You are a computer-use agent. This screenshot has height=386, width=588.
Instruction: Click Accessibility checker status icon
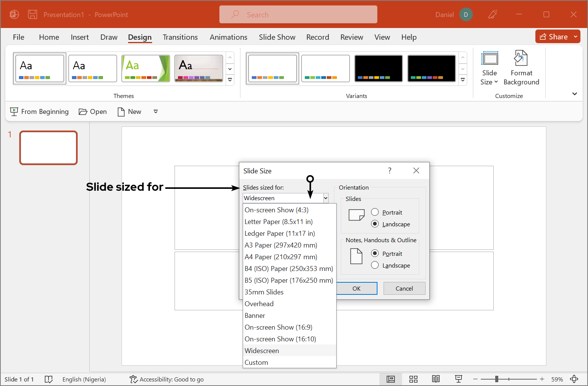(133, 379)
